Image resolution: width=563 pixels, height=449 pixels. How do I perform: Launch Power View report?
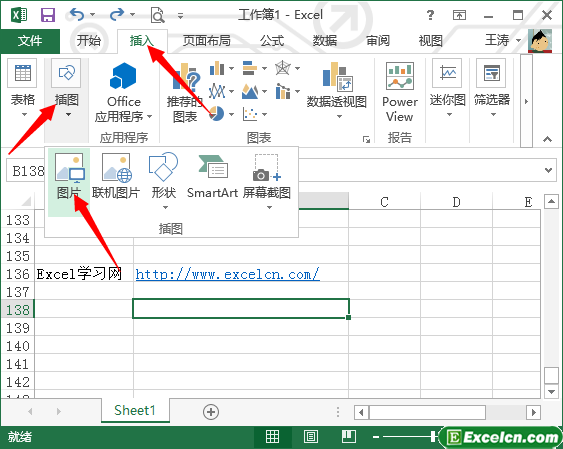point(400,92)
